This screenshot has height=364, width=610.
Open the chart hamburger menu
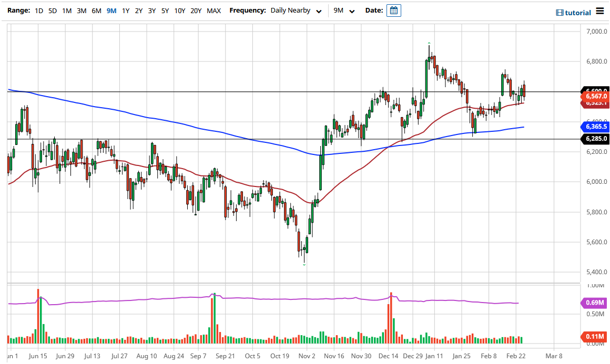[x=600, y=12]
